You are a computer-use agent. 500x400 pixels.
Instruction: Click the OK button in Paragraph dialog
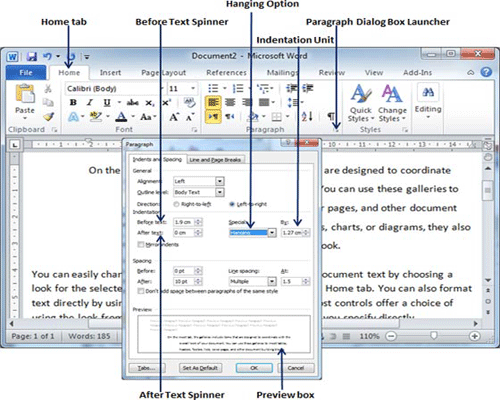pos(254,368)
